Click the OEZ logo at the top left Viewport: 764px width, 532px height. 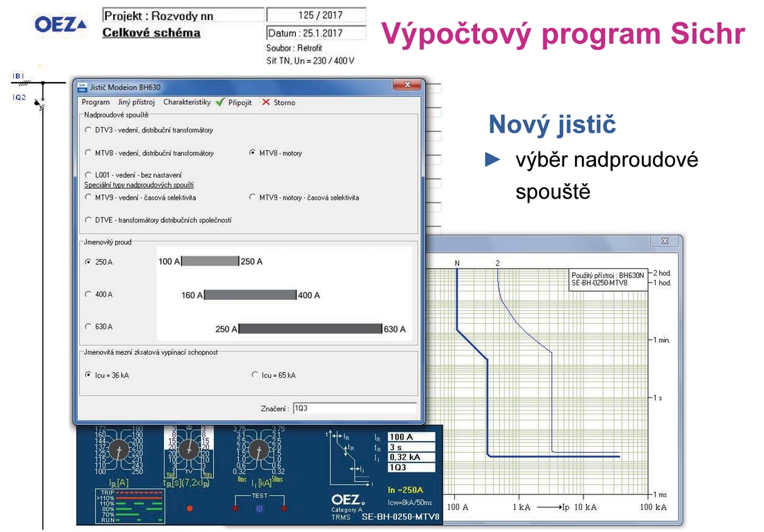60,24
